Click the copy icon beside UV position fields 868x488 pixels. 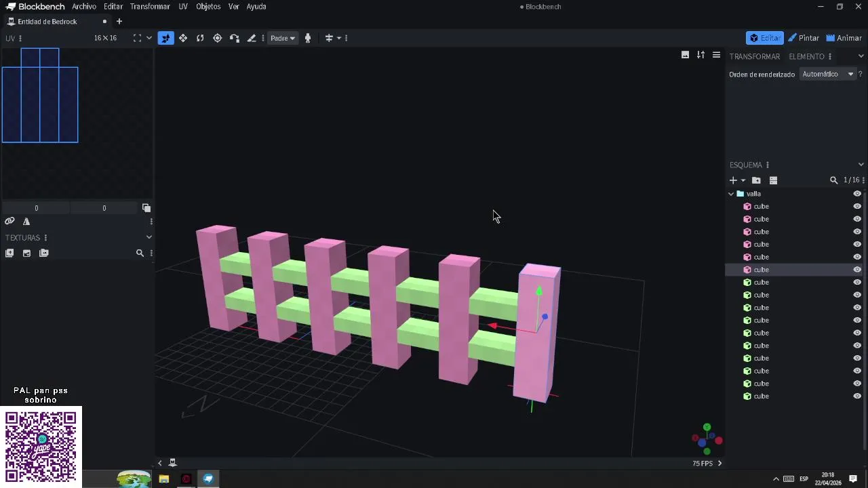(146, 208)
